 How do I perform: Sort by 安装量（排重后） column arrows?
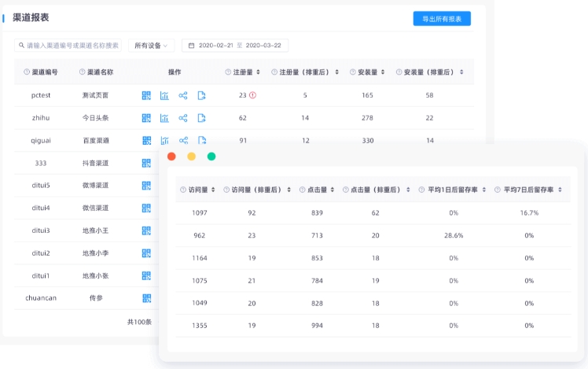461,72
